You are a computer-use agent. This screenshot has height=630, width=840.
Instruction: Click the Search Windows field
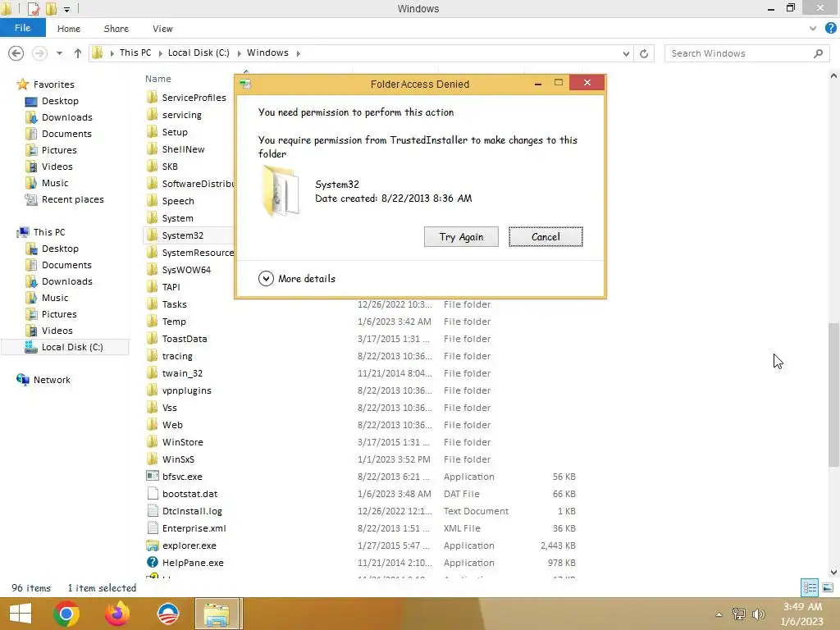point(748,53)
